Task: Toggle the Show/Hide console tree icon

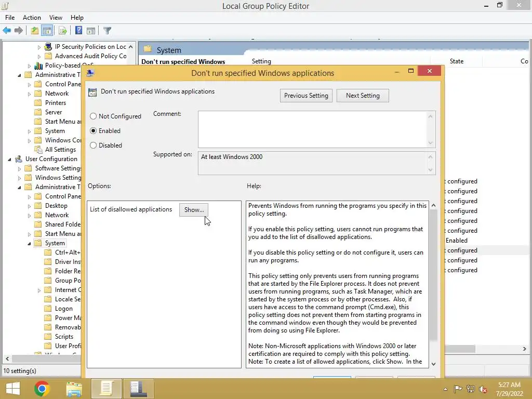Action: (47, 31)
